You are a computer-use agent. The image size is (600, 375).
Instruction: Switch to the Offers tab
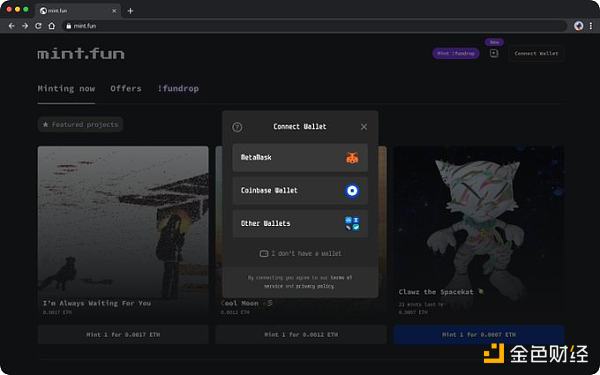[126, 89]
